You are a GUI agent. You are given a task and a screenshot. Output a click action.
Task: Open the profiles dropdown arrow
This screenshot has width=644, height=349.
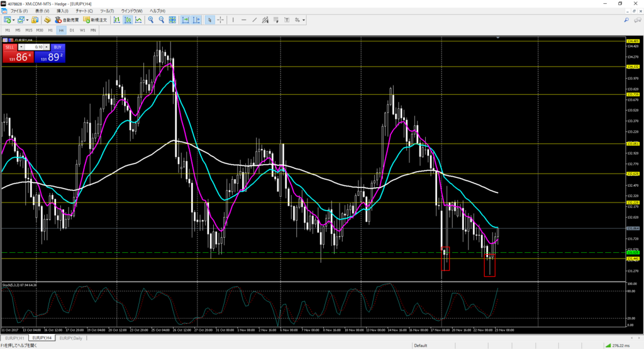(x=27, y=20)
